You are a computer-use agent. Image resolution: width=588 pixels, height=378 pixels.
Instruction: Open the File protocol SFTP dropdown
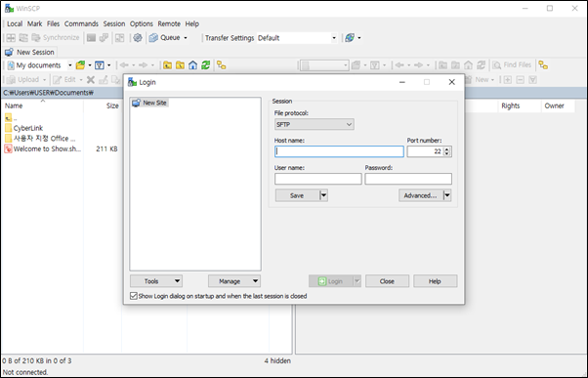[314, 124]
